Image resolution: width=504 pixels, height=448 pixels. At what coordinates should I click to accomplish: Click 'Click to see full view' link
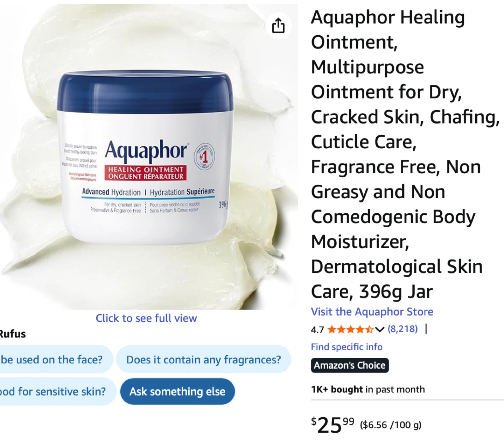[146, 318]
